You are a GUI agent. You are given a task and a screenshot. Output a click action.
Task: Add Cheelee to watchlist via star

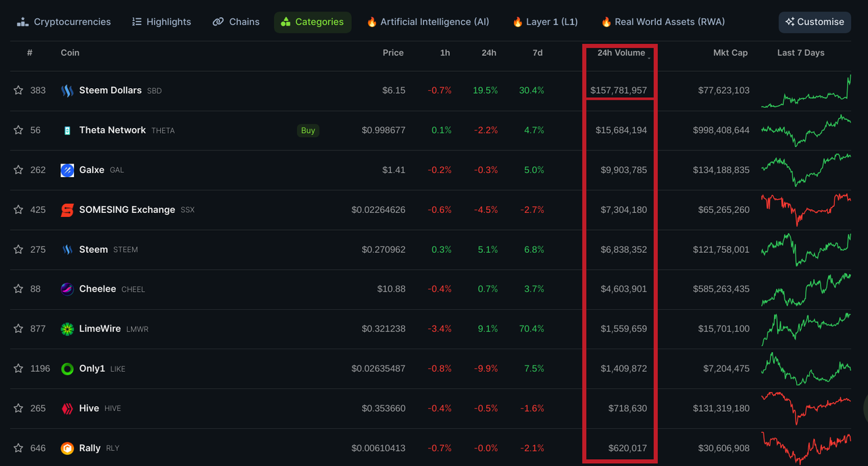18,289
